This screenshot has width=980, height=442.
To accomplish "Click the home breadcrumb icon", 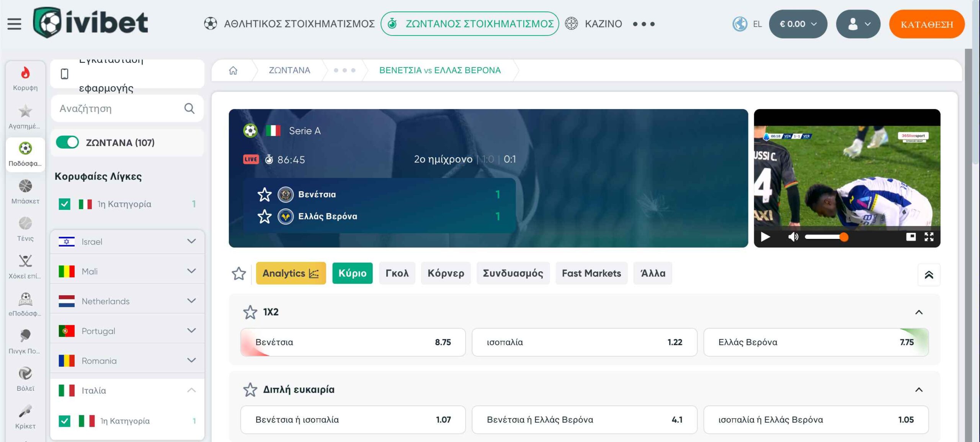I will click(x=233, y=70).
